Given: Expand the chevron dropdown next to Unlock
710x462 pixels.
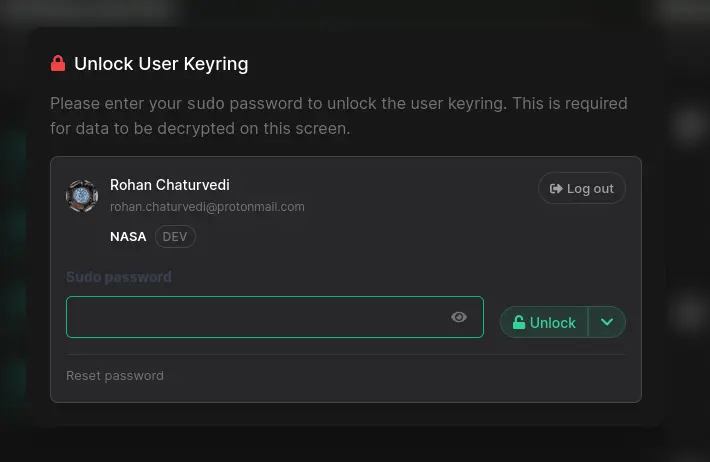Looking at the screenshot, I should tap(607, 322).
